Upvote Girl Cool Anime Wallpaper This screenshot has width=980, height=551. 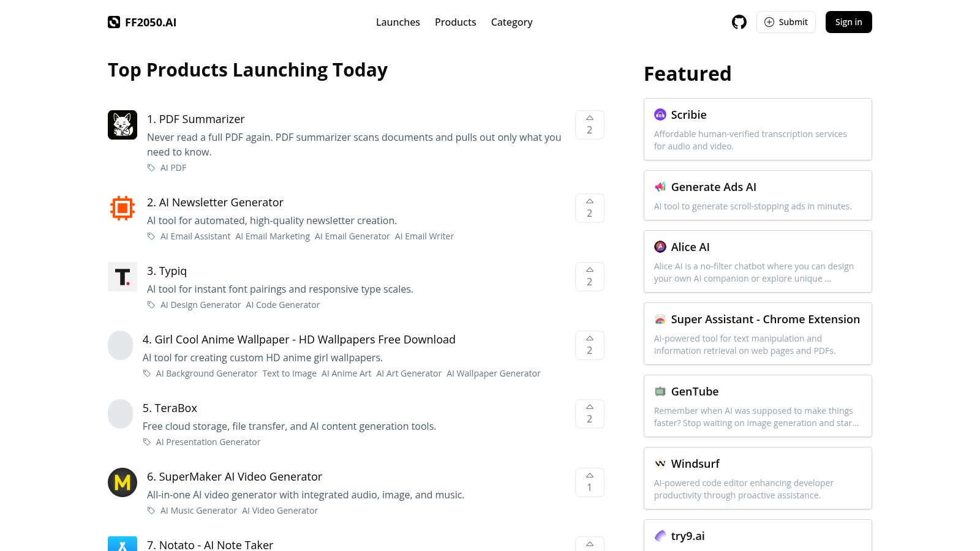[590, 345]
